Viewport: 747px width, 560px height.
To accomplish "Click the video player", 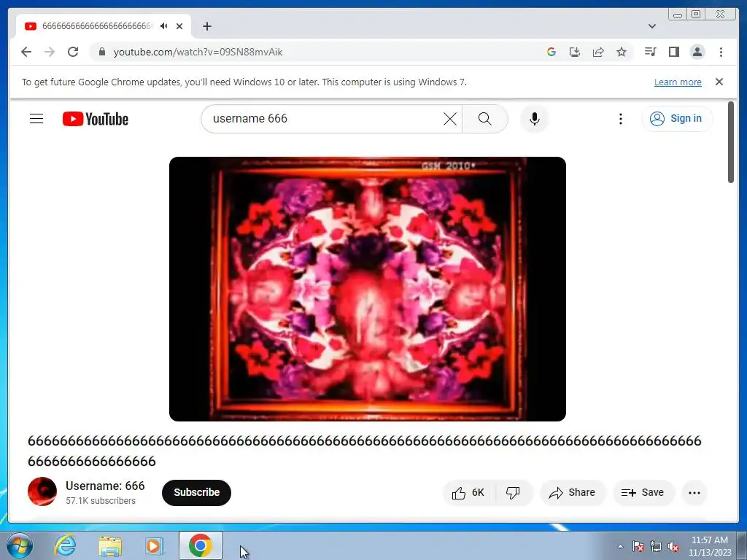I will coord(368,289).
